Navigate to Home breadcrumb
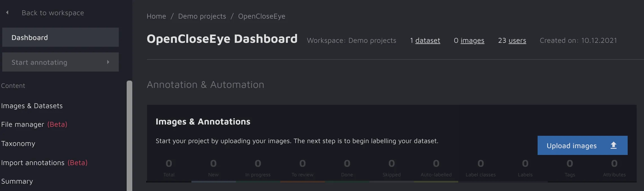Viewport: 644px width, 191px height. coord(156,16)
